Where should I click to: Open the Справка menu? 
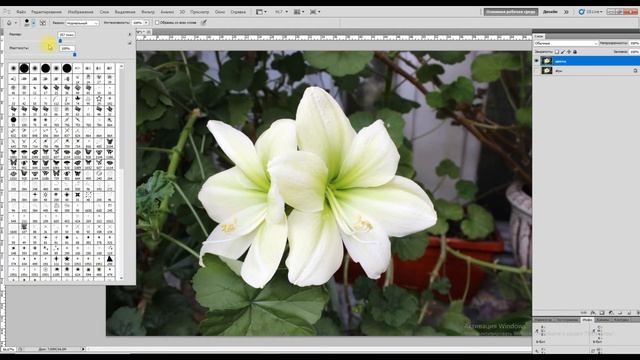[238, 12]
